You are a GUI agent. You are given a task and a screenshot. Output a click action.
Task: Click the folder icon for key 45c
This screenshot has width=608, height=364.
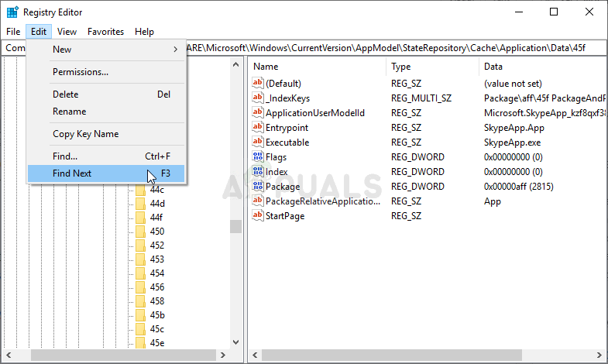[140, 329]
